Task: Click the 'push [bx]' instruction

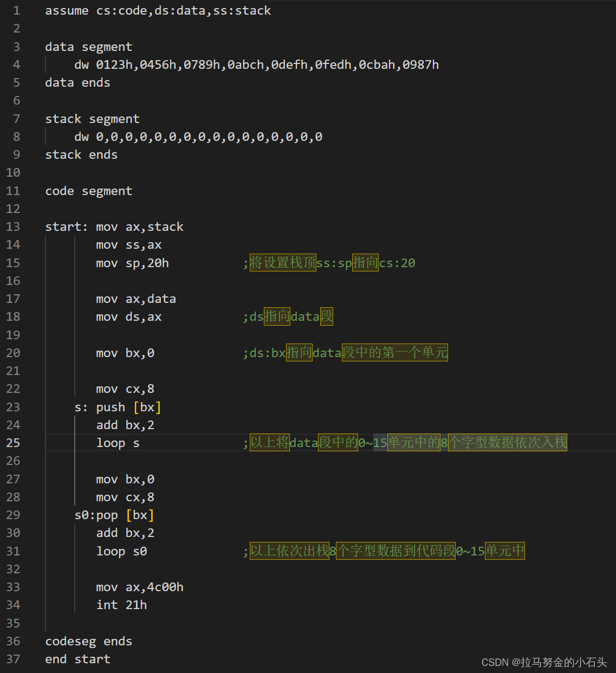Action: pyautogui.click(x=128, y=407)
